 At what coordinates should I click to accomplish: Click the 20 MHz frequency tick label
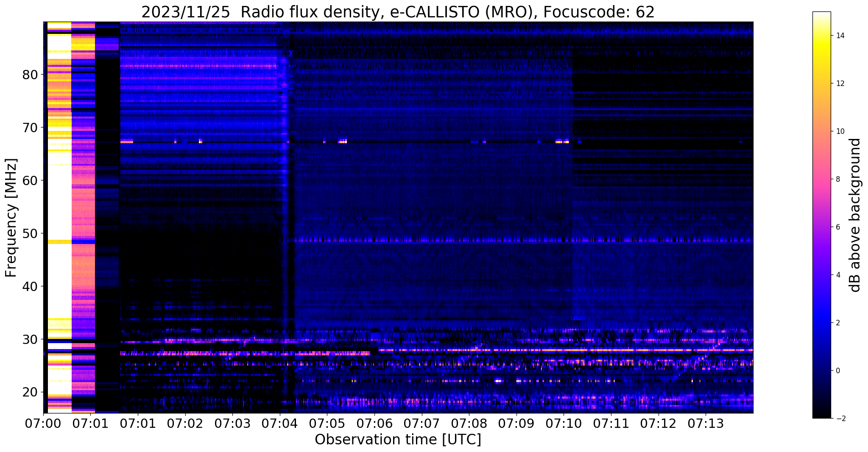coord(30,392)
